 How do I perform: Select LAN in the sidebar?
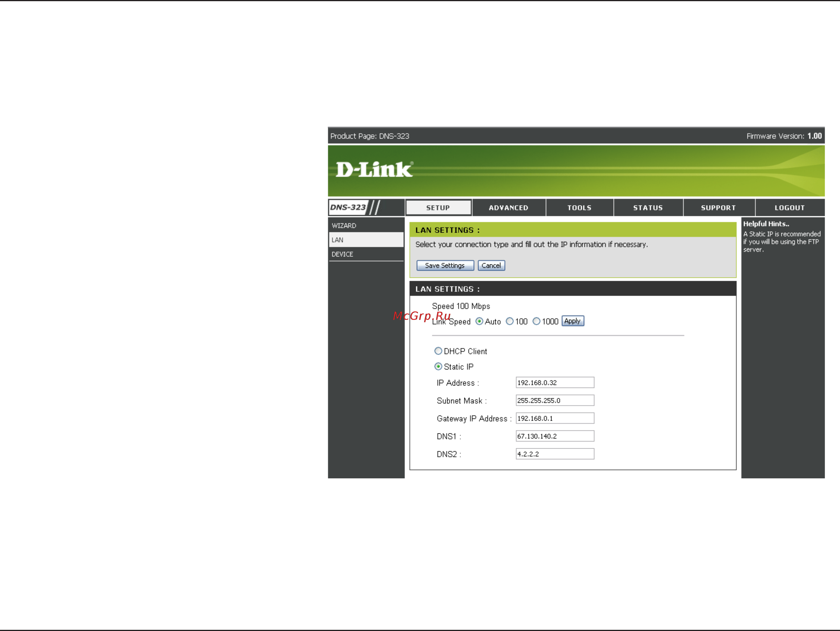[366, 240]
